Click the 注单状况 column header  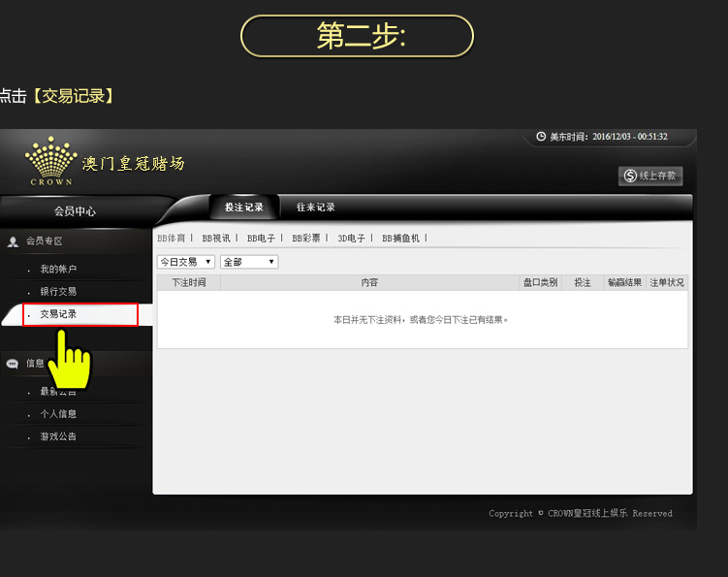tap(667, 282)
